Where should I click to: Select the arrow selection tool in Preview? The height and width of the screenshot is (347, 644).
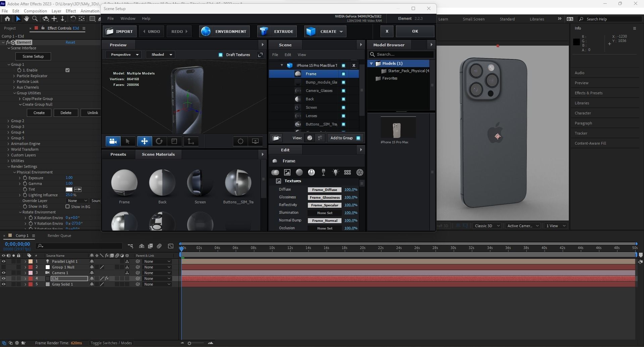coord(128,141)
